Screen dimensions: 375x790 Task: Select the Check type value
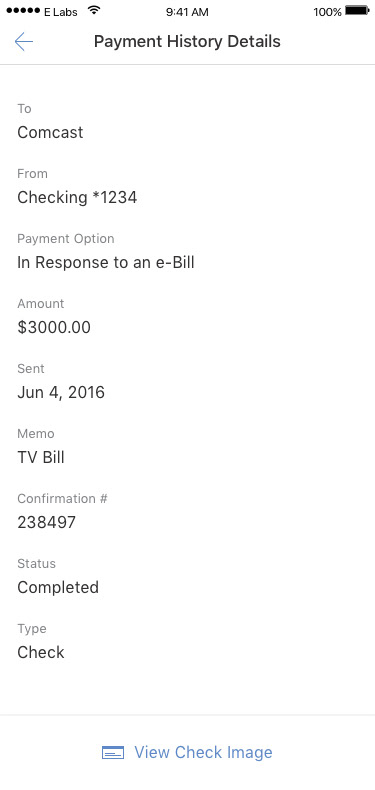(x=41, y=652)
